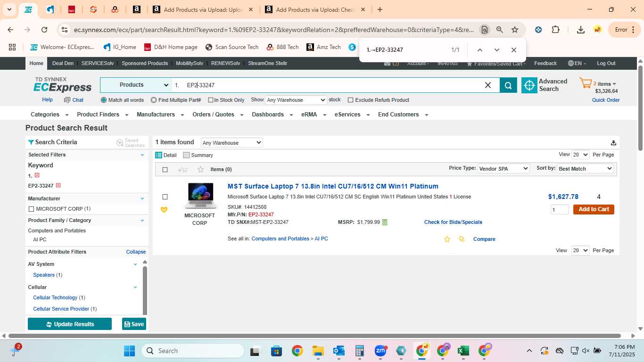Click the magnifier search button beside the keyword box
The width and height of the screenshot is (644, 362).
click(x=508, y=85)
